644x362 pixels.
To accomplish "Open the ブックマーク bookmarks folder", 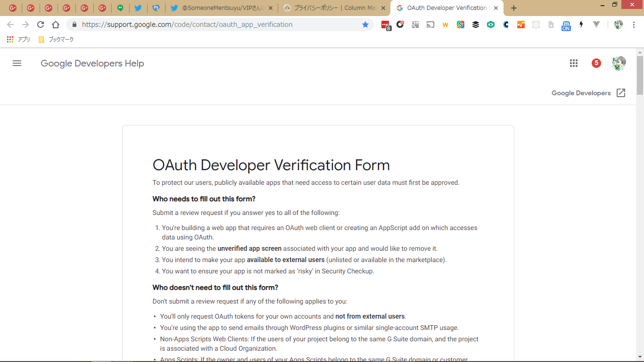I will point(56,40).
